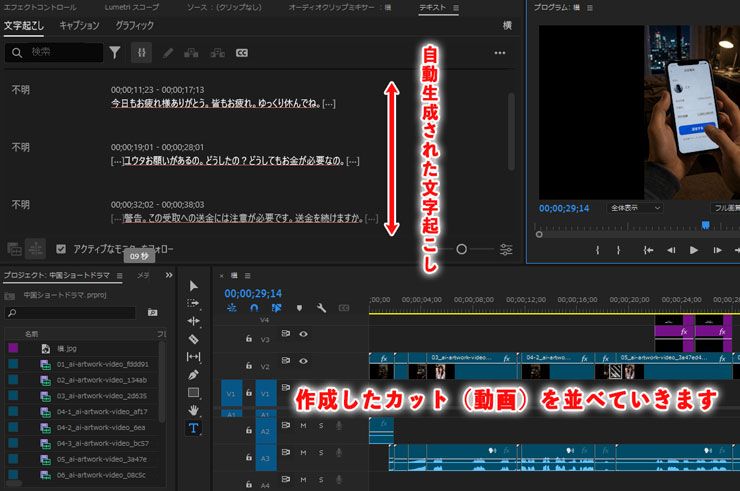
Task: Open the グラフィック tab
Action: click(x=135, y=25)
